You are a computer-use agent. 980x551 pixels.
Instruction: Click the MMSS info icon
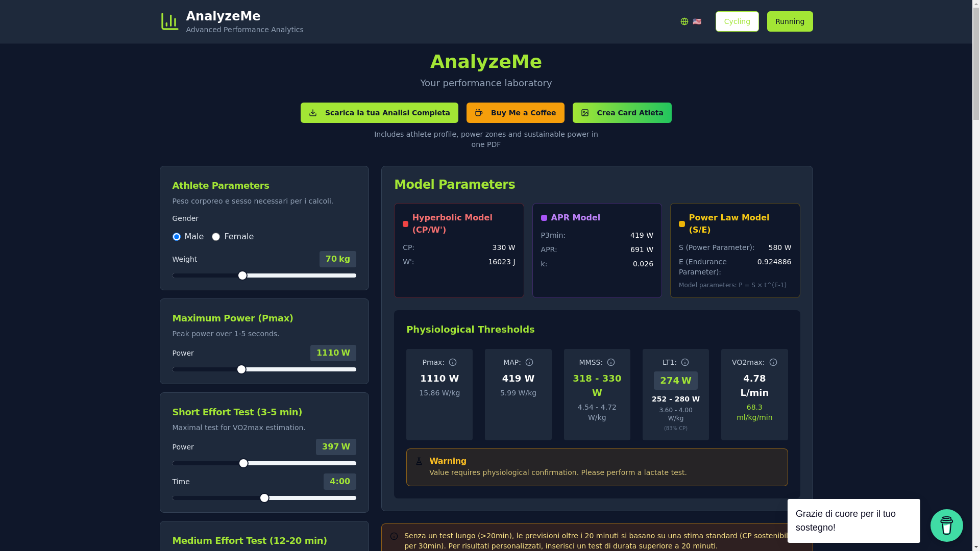[611, 362]
